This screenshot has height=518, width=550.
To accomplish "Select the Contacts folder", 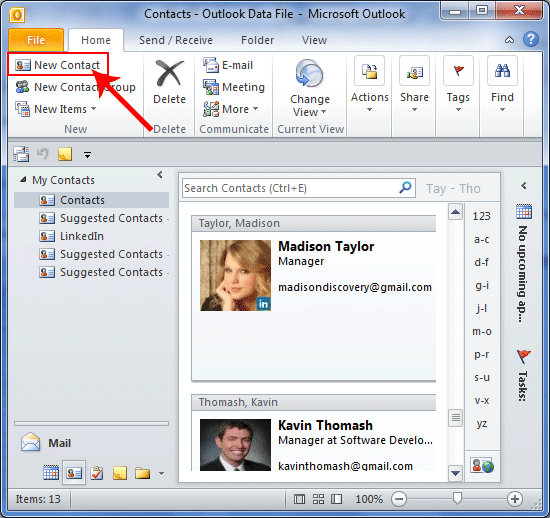I will click(x=91, y=200).
